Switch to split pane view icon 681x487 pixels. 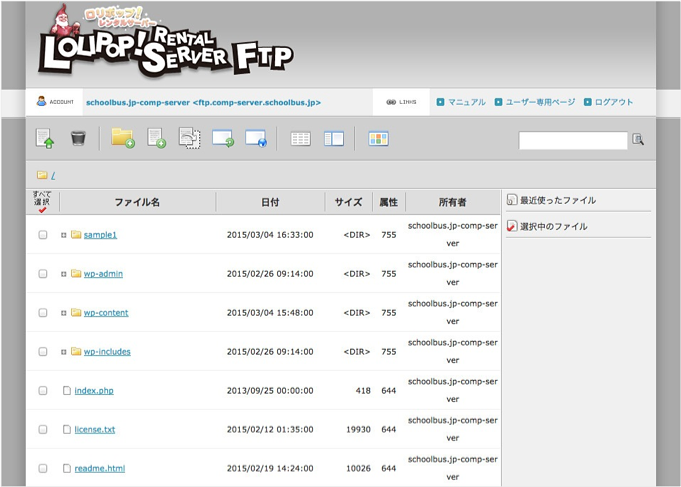[x=334, y=139]
